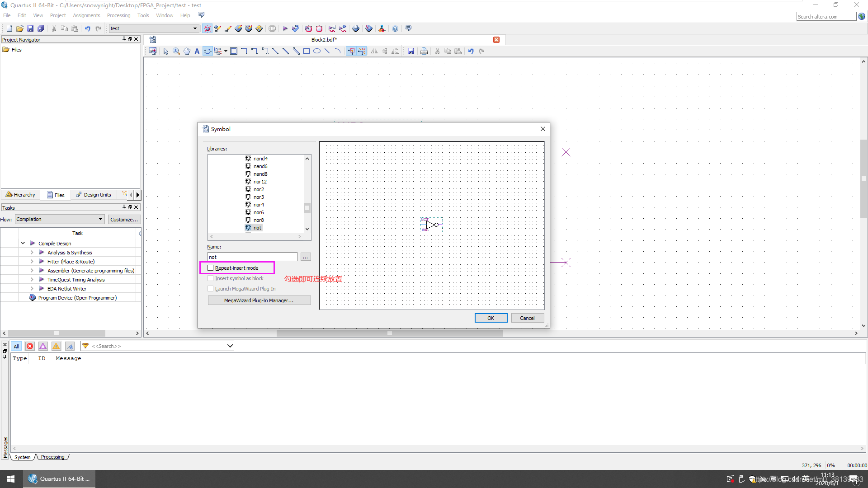
Task: Select the Text tool in editor toolbar
Action: pos(197,51)
